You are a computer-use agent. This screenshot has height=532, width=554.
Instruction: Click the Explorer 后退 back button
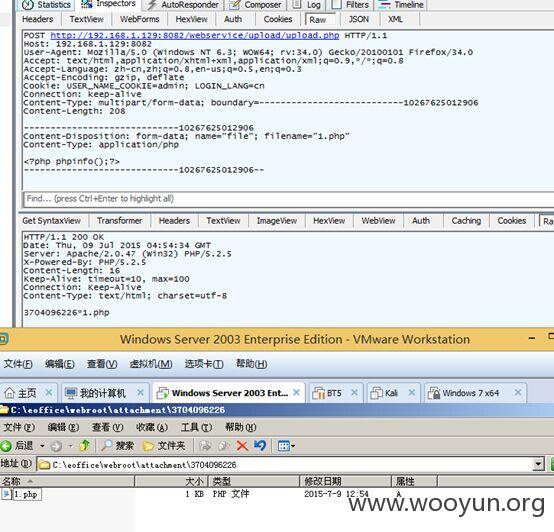pos(18,446)
